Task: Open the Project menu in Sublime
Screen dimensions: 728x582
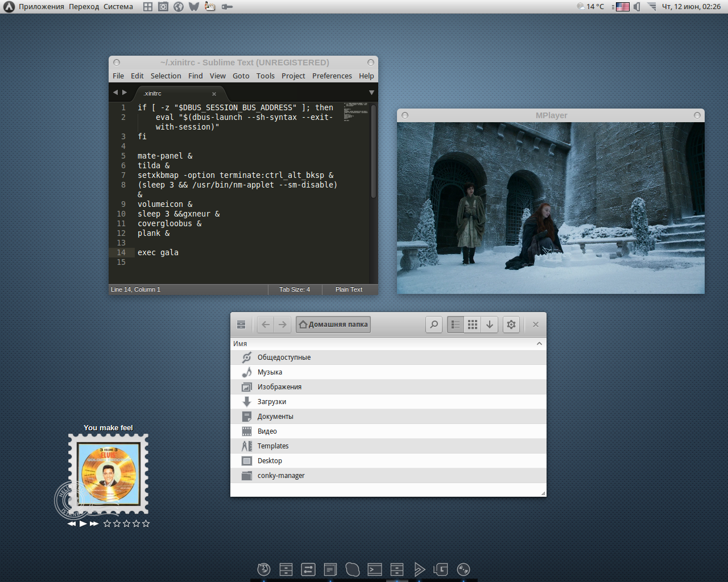Action: click(x=293, y=76)
